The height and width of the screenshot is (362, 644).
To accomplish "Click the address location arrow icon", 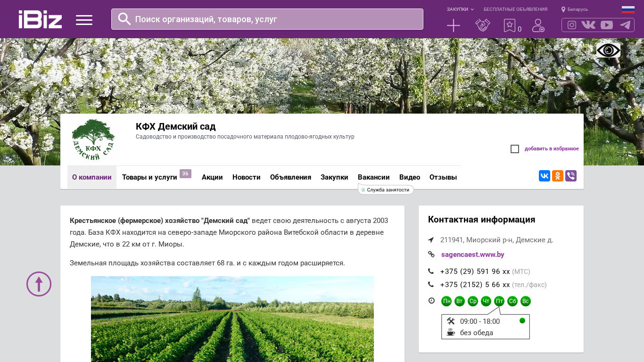I will point(431,240).
